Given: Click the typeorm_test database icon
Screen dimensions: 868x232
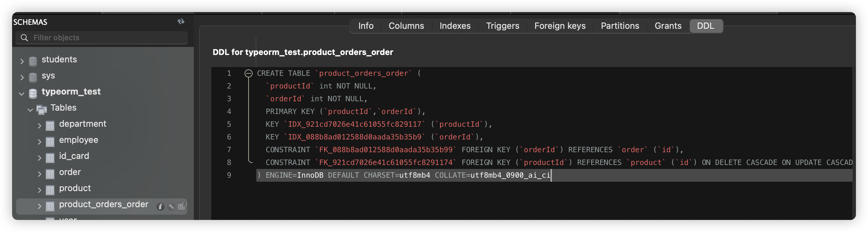Looking at the screenshot, I should [33, 93].
